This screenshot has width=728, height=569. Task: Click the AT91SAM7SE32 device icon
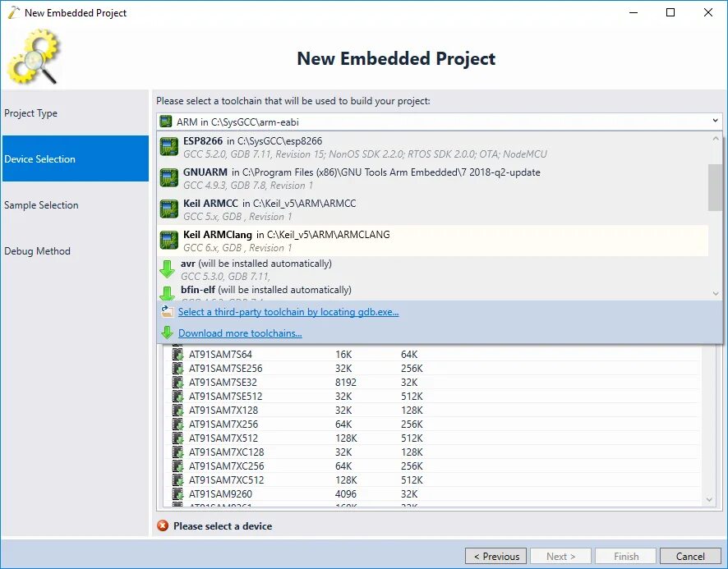click(x=177, y=382)
